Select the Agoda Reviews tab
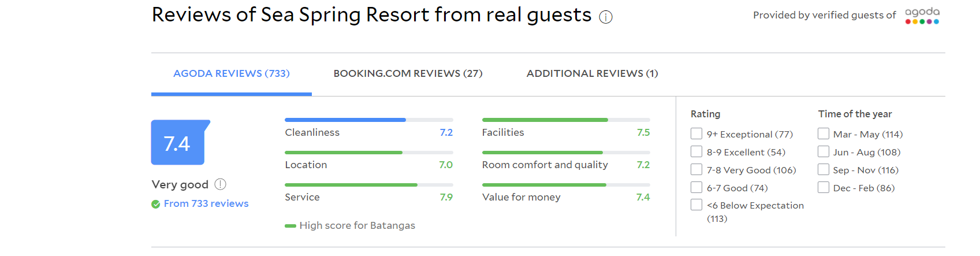This screenshot has height=256, width=980. [x=232, y=74]
